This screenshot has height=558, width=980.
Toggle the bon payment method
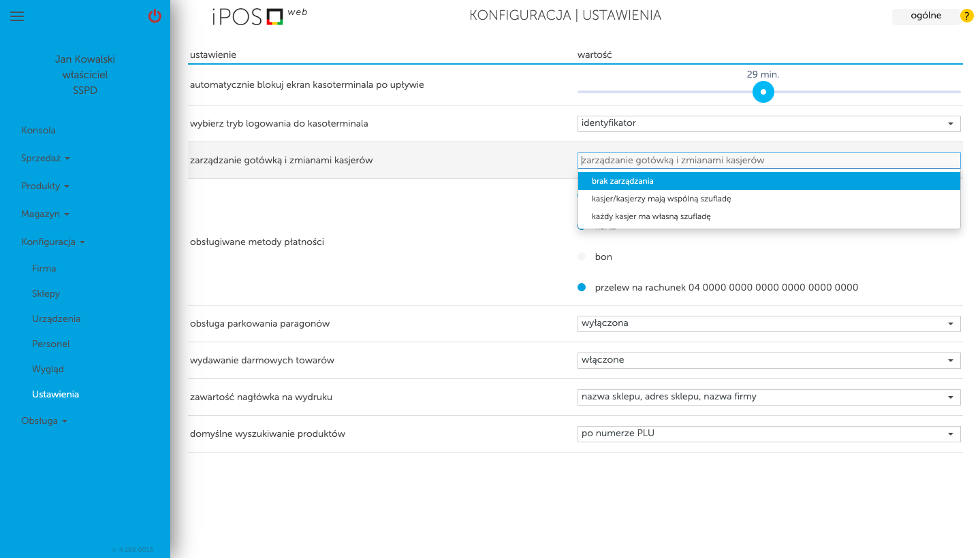click(582, 257)
